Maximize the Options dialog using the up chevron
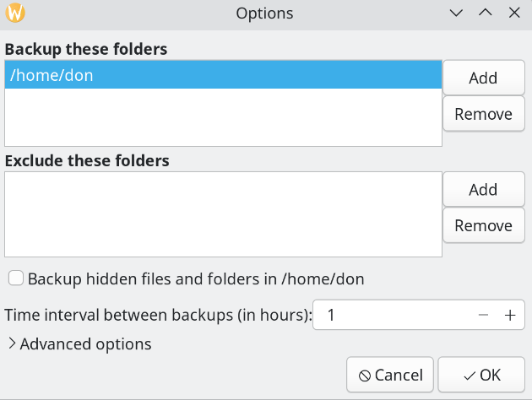The width and height of the screenshot is (532, 400). tap(486, 13)
